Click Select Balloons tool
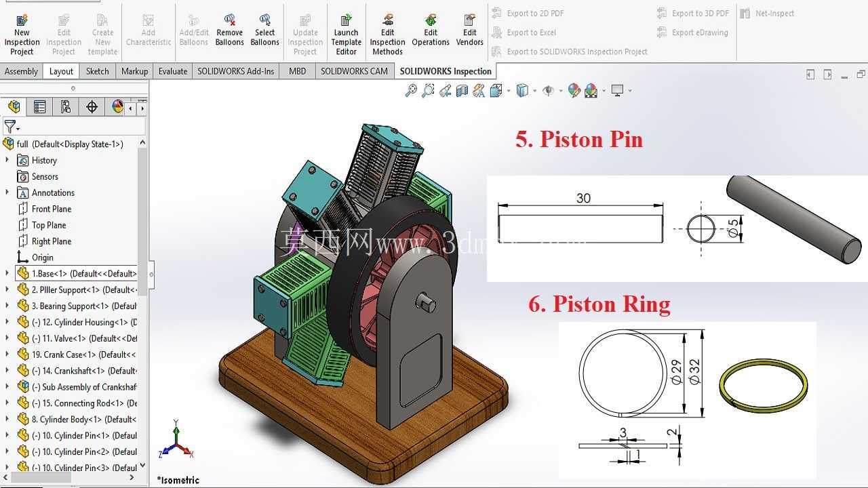 (265, 30)
